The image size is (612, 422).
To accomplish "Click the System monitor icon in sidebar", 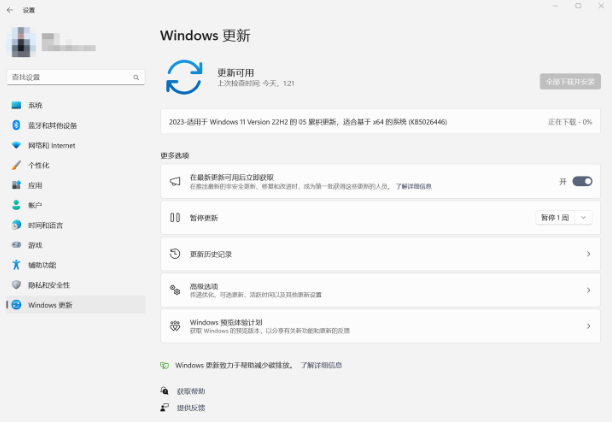I will point(16,105).
